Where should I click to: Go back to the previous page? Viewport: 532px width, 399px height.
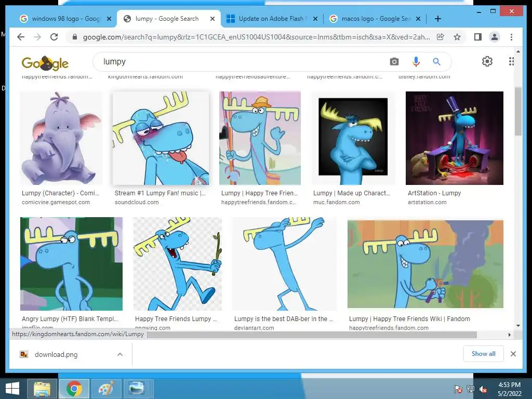(x=21, y=37)
